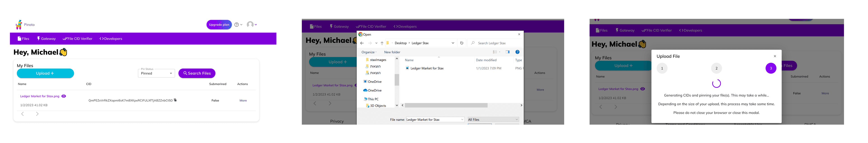Screen dimensions: 868x143
Task: Click the Forward arrow in the Open dialog
Action: pyautogui.click(x=370, y=43)
